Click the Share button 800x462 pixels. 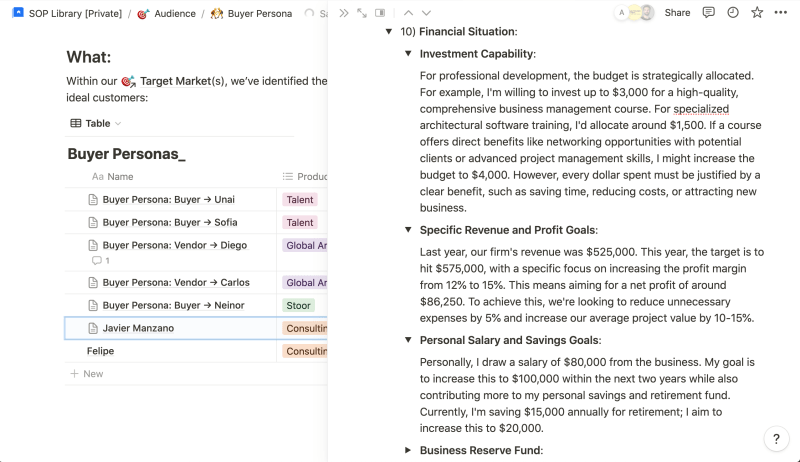coord(677,13)
